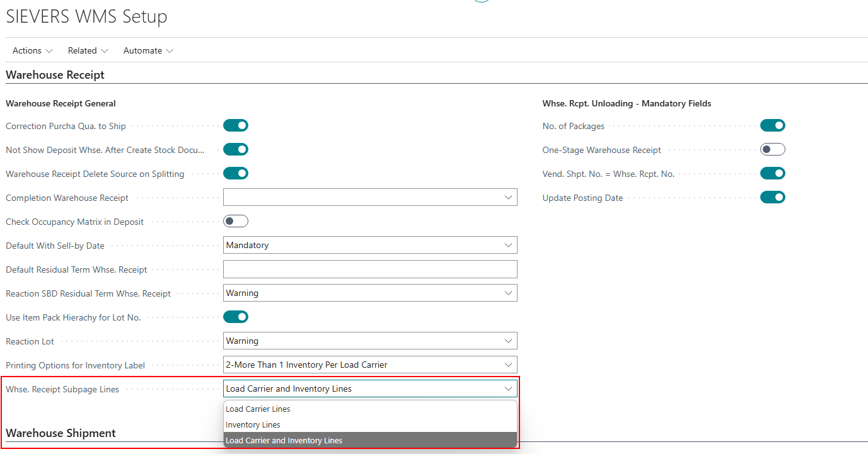Open the Actions menu

[x=32, y=50]
